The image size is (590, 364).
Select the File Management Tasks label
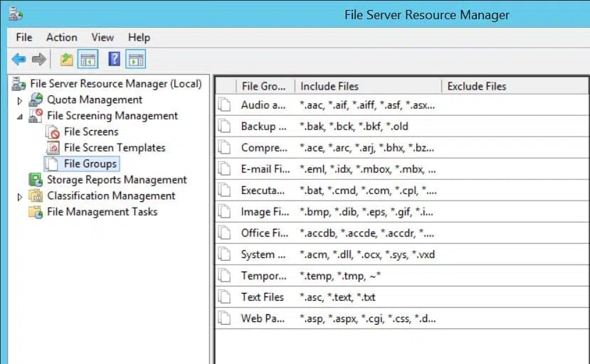pyautogui.click(x=102, y=212)
